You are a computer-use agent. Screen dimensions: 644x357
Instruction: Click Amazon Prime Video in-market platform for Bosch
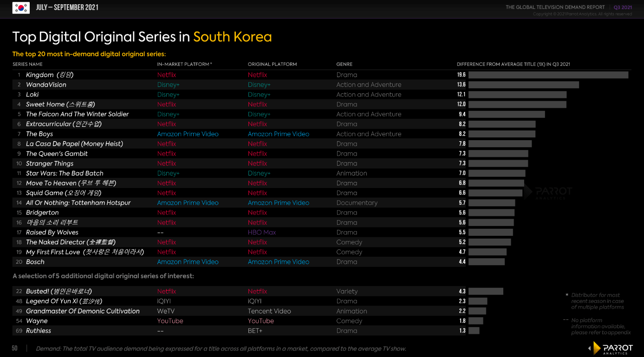188,262
